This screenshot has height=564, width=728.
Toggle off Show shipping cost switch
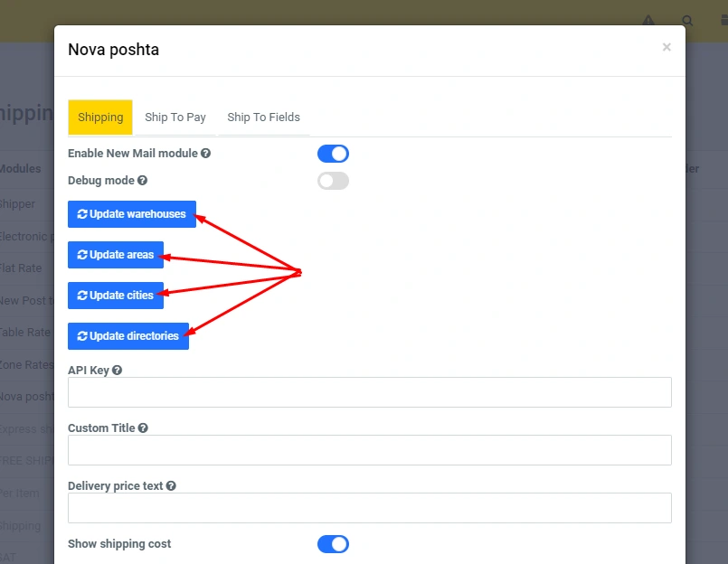tap(333, 544)
